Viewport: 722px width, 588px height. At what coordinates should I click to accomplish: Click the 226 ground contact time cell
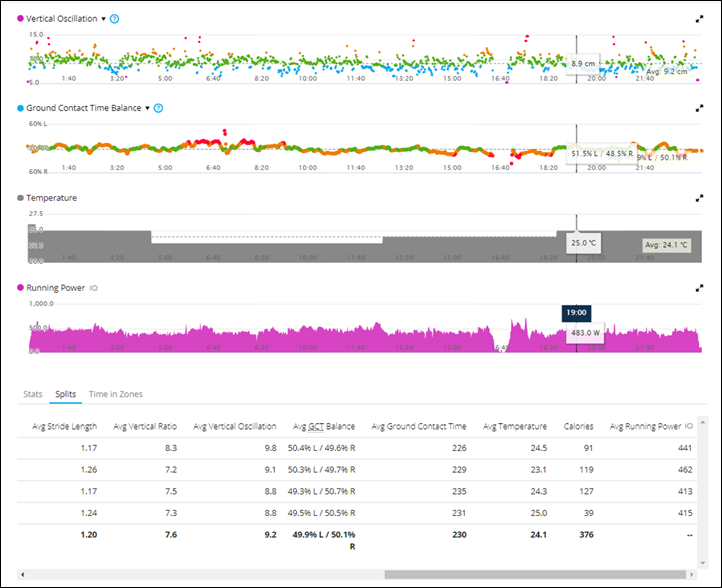[x=459, y=448]
